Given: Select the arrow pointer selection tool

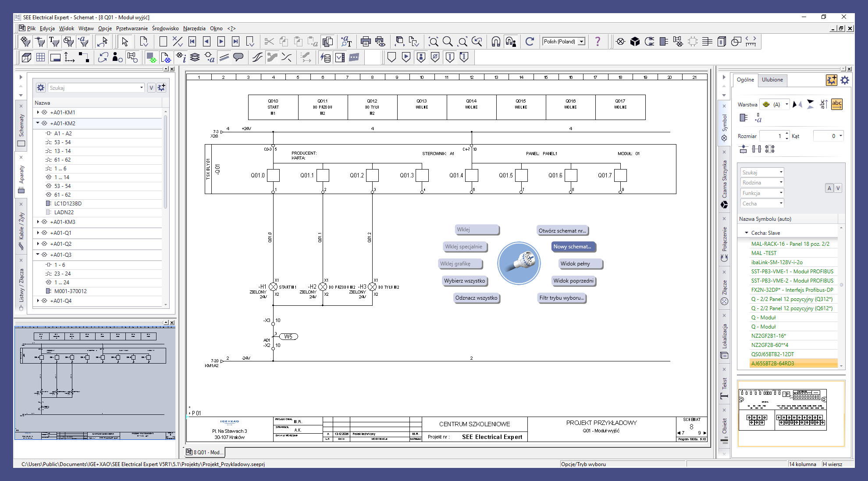Looking at the screenshot, I should (125, 42).
